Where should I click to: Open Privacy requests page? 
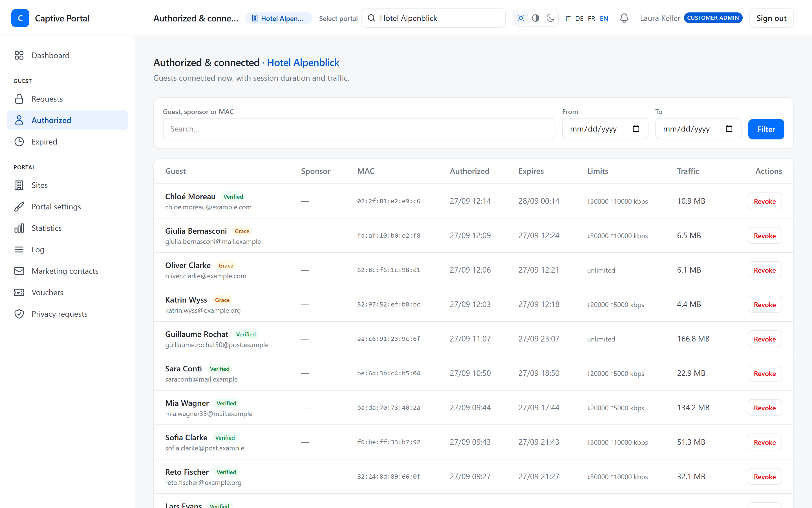point(67,314)
